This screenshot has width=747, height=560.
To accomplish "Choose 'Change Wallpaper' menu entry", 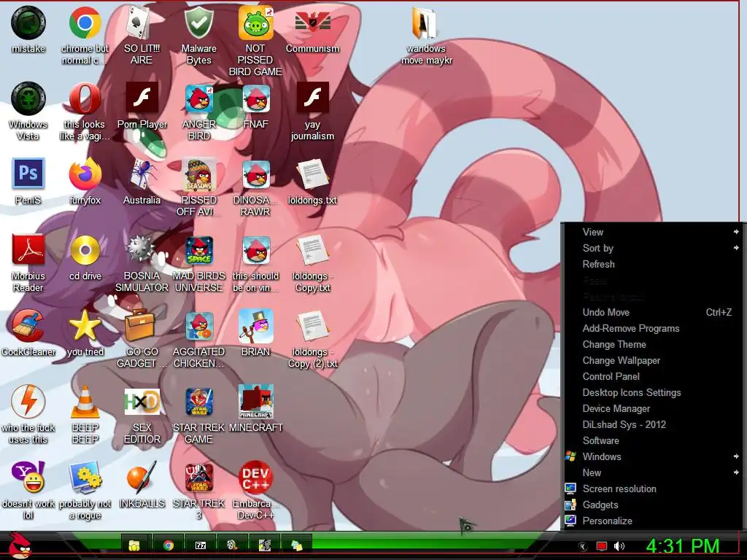I will point(651,360).
